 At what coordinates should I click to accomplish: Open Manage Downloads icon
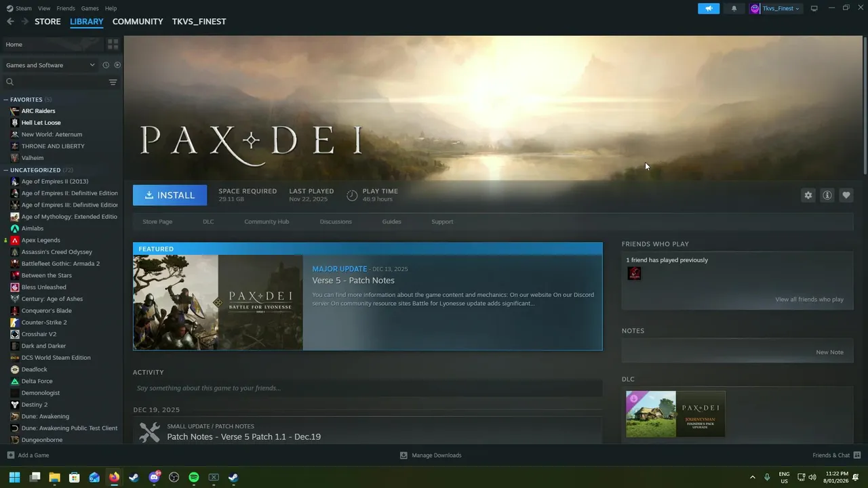tap(403, 455)
